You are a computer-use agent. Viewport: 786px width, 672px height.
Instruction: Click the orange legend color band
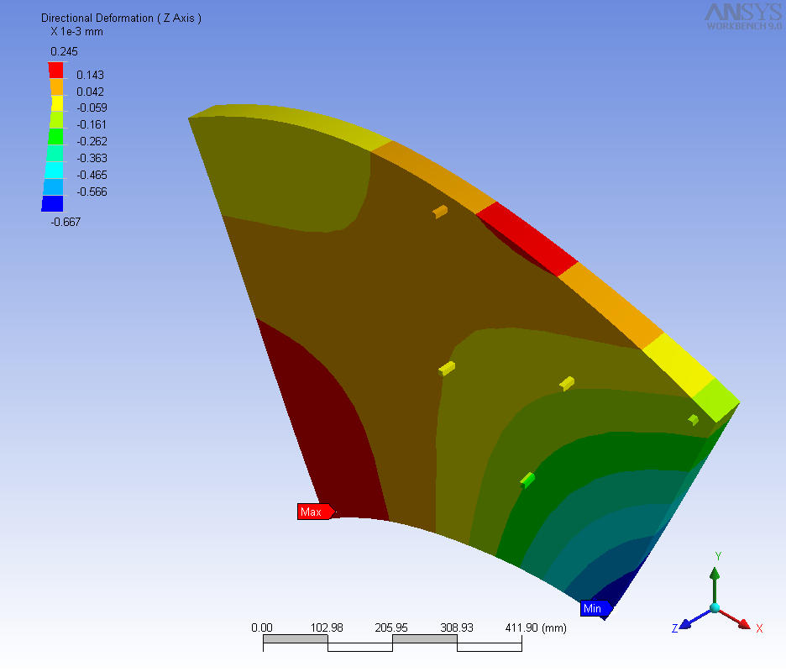click(x=56, y=87)
